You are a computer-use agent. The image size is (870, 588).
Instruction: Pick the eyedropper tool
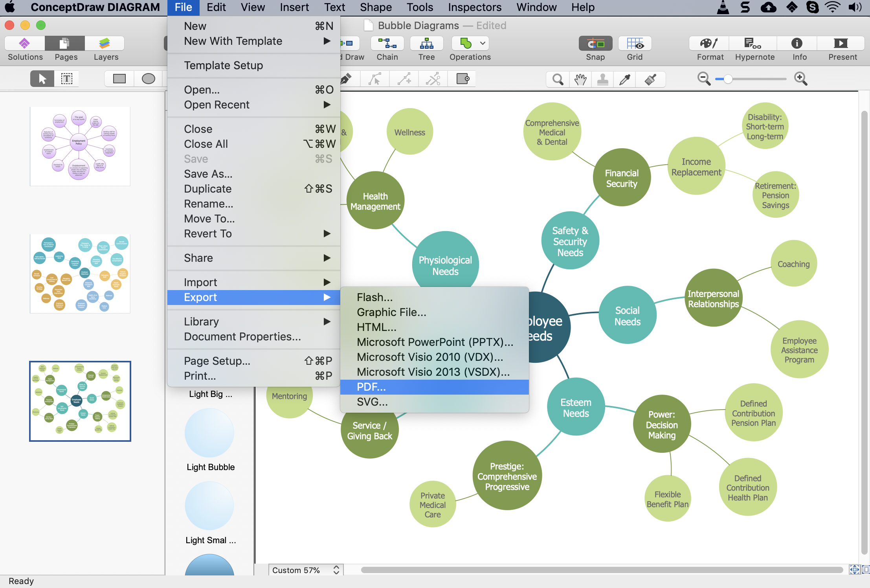point(625,79)
